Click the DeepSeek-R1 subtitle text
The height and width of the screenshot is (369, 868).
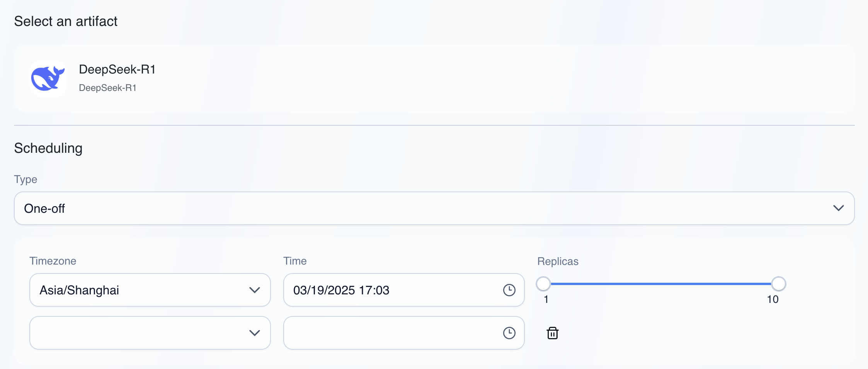click(x=107, y=88)
